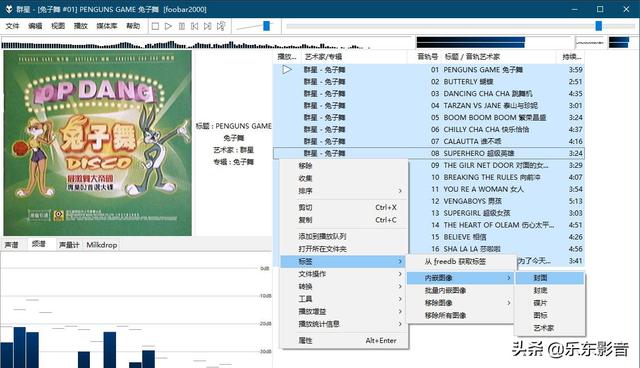
Task: Choose 移除所有图像 entry
Action: coord(460,315)
